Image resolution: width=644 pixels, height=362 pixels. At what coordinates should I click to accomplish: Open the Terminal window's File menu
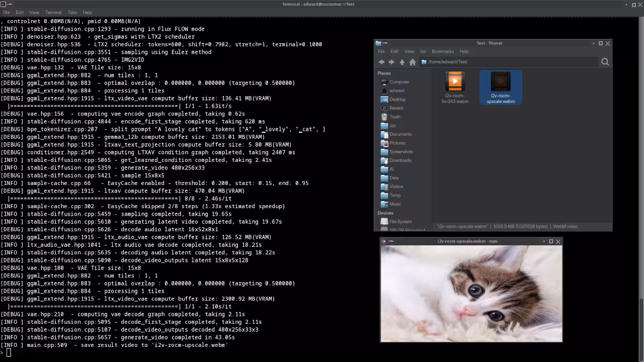pos(7,13)
